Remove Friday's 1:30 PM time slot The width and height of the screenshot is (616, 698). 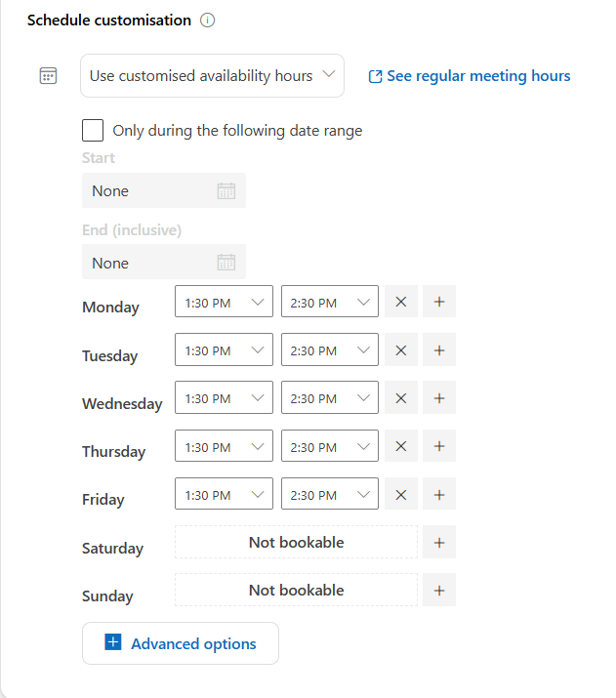[x=400, y=495]
